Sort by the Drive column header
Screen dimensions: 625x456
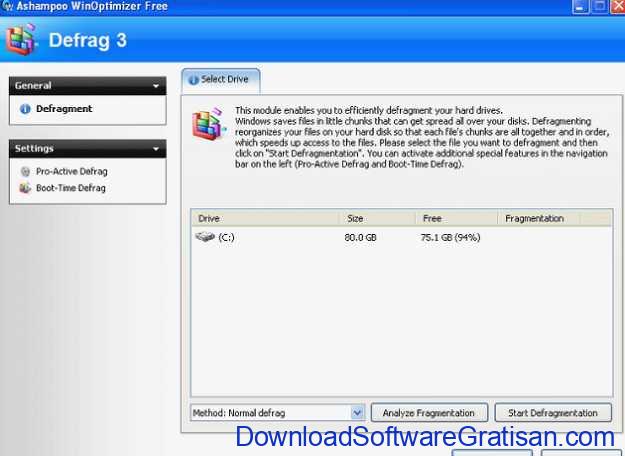265,218
